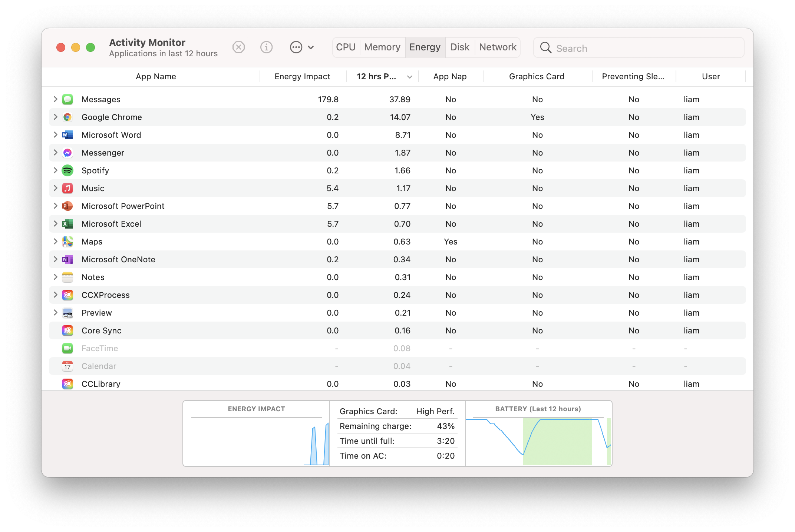Open the ellipsis options dropdown menu
795x532 pixels.
301,47
